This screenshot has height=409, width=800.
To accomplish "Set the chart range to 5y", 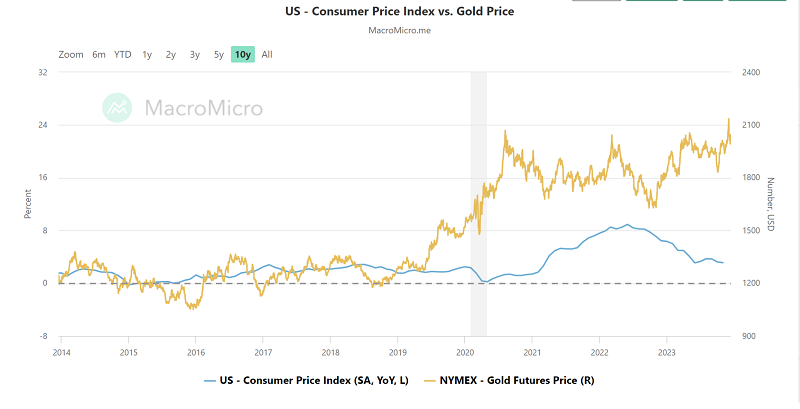I will (218, 54).
